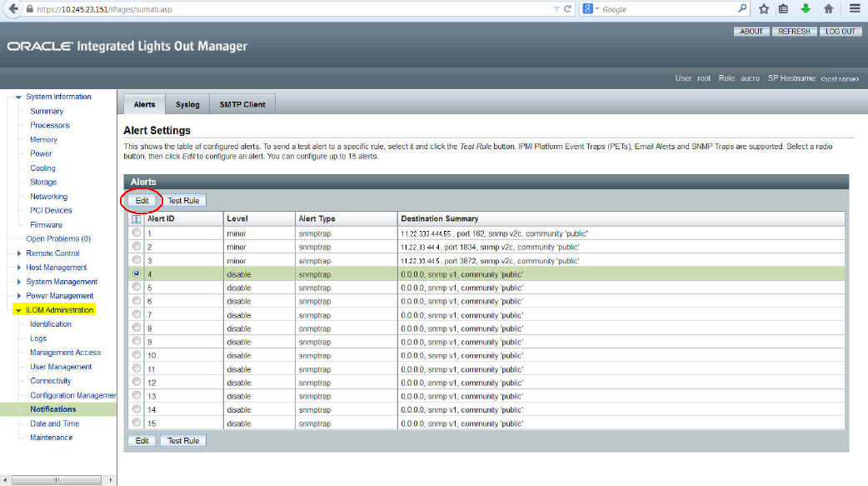Click the LOG OUT button
Screen dimensions: 868x486
(841, 32)
